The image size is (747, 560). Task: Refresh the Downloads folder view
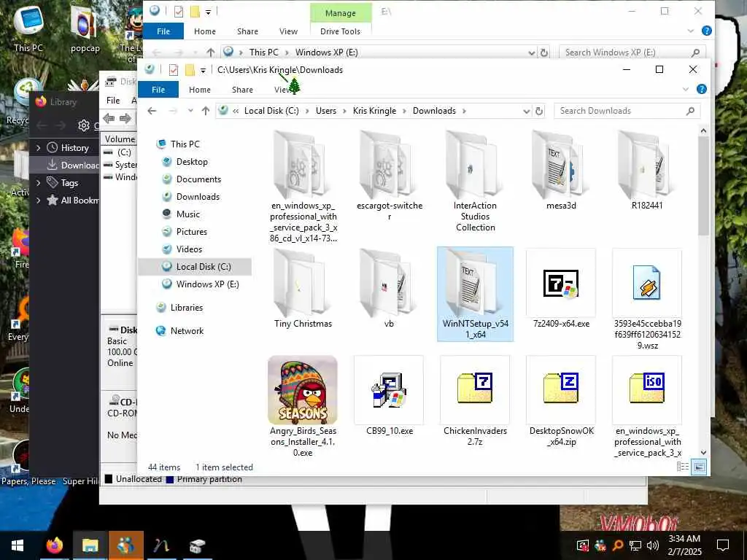coord(539,111)
